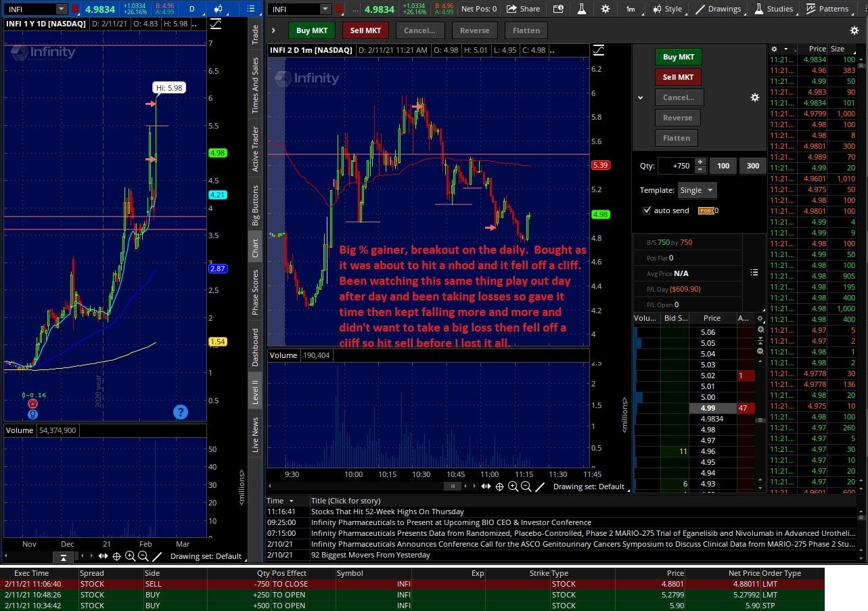Activate crosshair tool under the daily chart
The height and width of the screenshot is (611, 868).
[116, 556]
